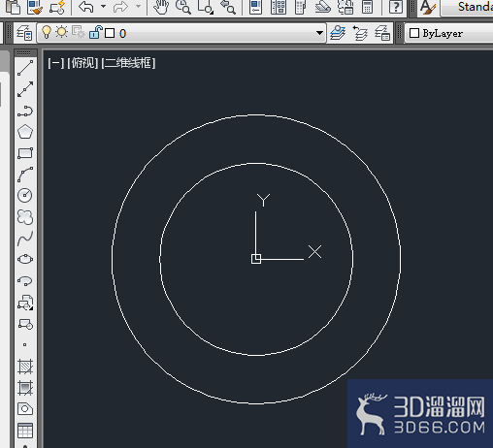Screen dimensions: 493x448
Task: Click the Layer Previous icon
Action: [x=360, y=33]
